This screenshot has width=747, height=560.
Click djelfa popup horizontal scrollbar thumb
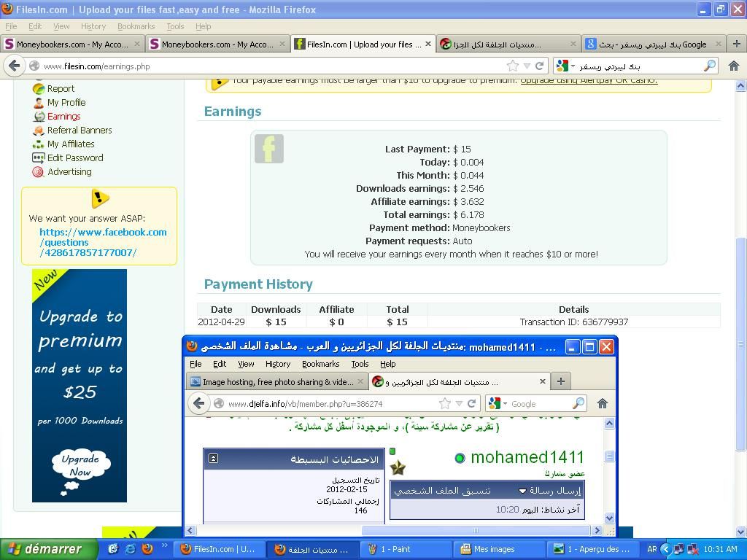click(476, 530)
